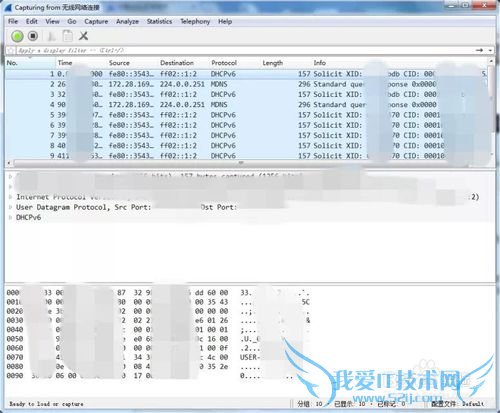Select packet 2 MDNS row

tap(247, 84)
